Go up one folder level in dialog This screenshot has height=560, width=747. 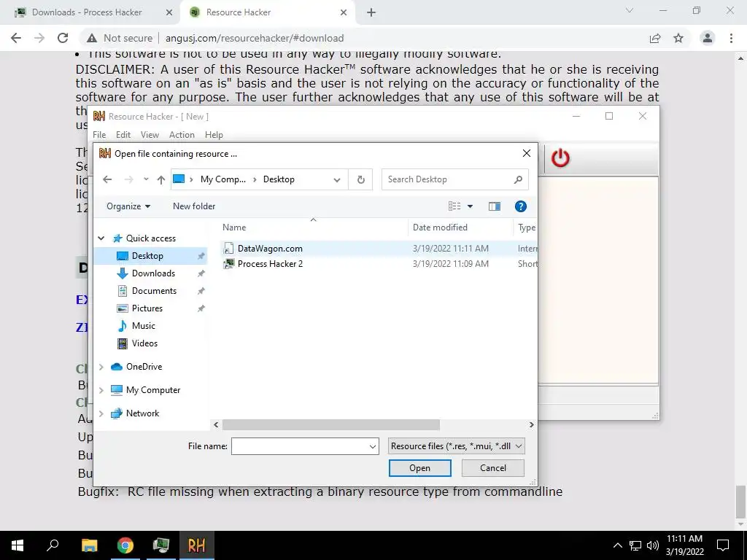[161, 179]
